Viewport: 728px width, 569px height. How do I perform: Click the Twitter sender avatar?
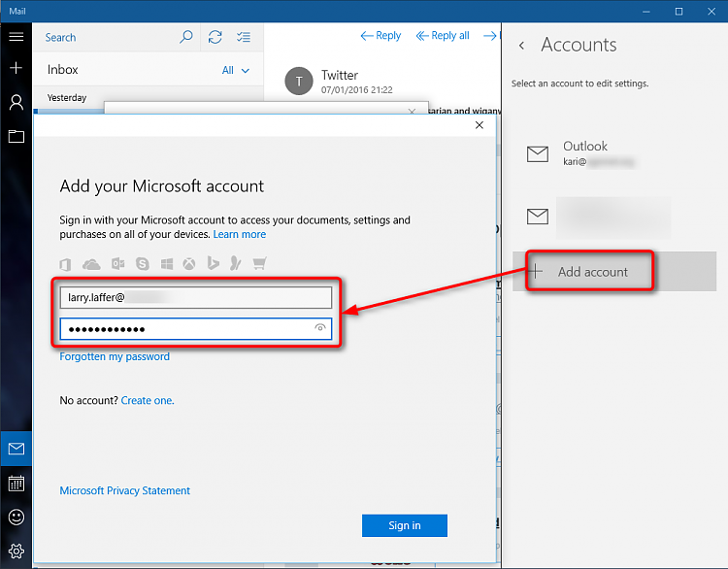click(x=299, y=81)
